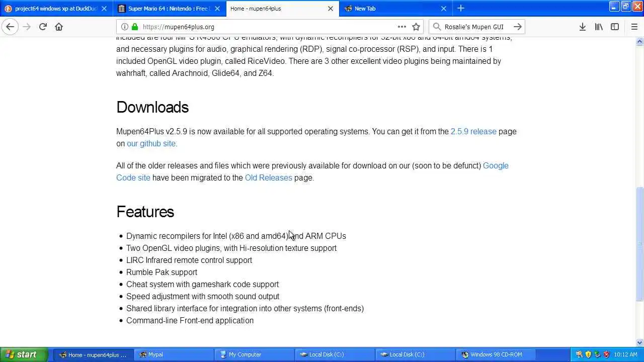Viewport: 644px width, 362px height.
Task: Close the Home mupen64plus tab
Action: (x=331, y=9)
